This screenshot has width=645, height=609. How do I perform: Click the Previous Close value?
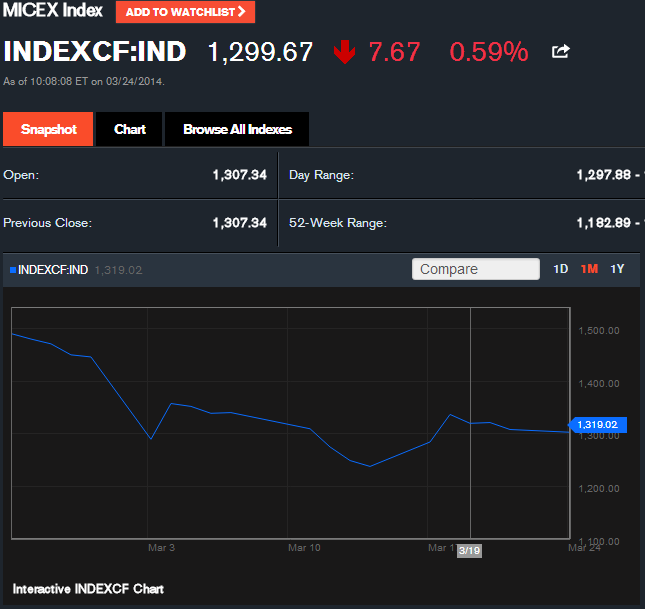(x=239, y=223)
